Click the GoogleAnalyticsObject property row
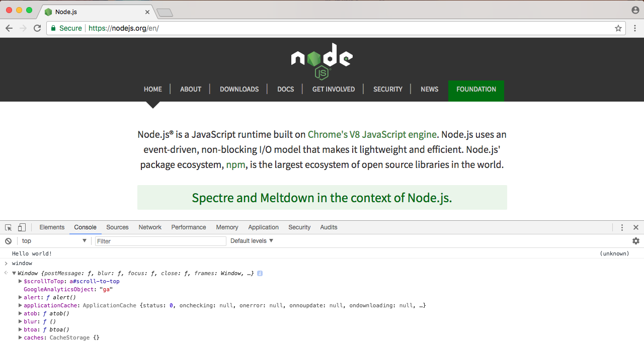Image resolution: width=644 pixels, height=342 pixels. click(x=68, y=289)
